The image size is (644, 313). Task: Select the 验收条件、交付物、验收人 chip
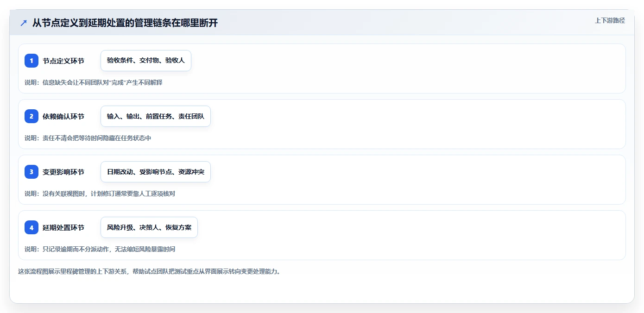point(146,61)
